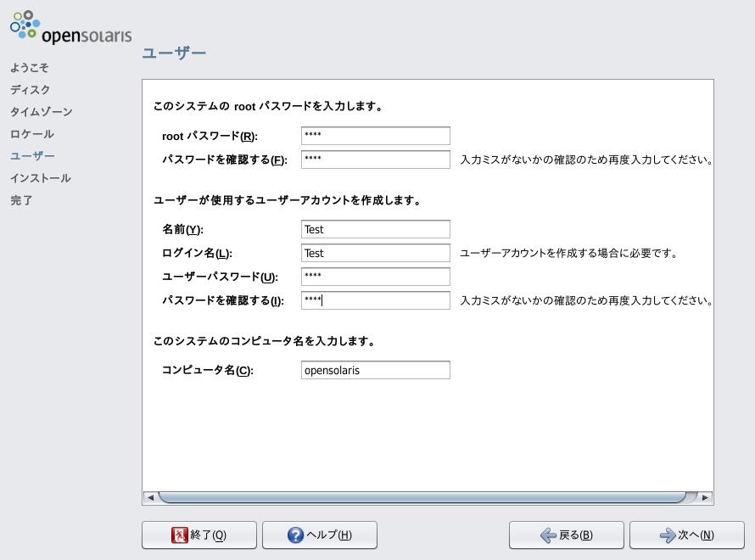
Task: Select ディスク step in the sidebar
Action: point(31,90)
